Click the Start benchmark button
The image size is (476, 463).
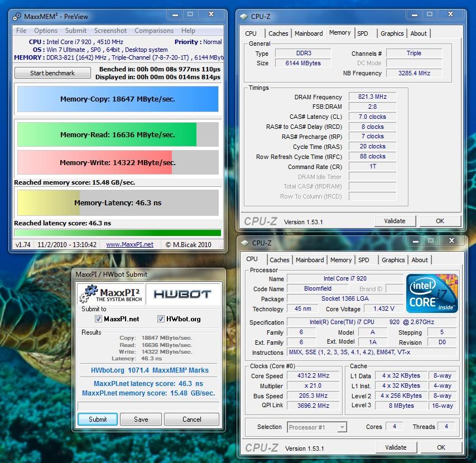coord(52,73)
